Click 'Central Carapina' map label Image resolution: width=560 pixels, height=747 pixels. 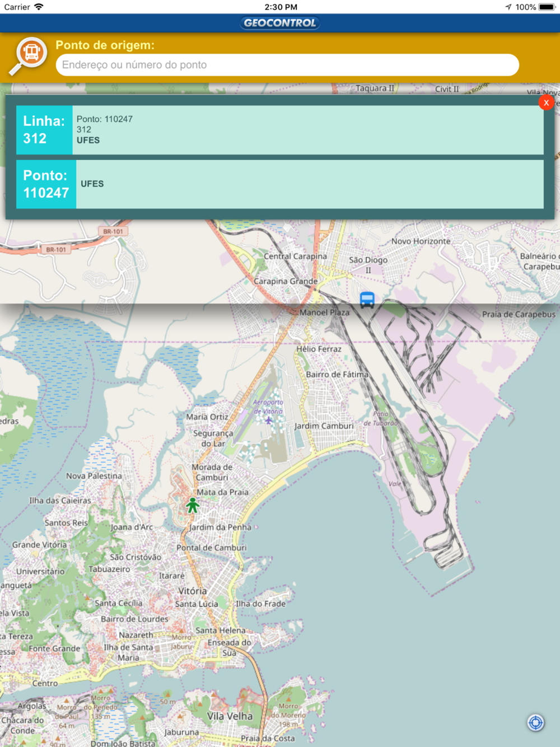click(295, 256)
